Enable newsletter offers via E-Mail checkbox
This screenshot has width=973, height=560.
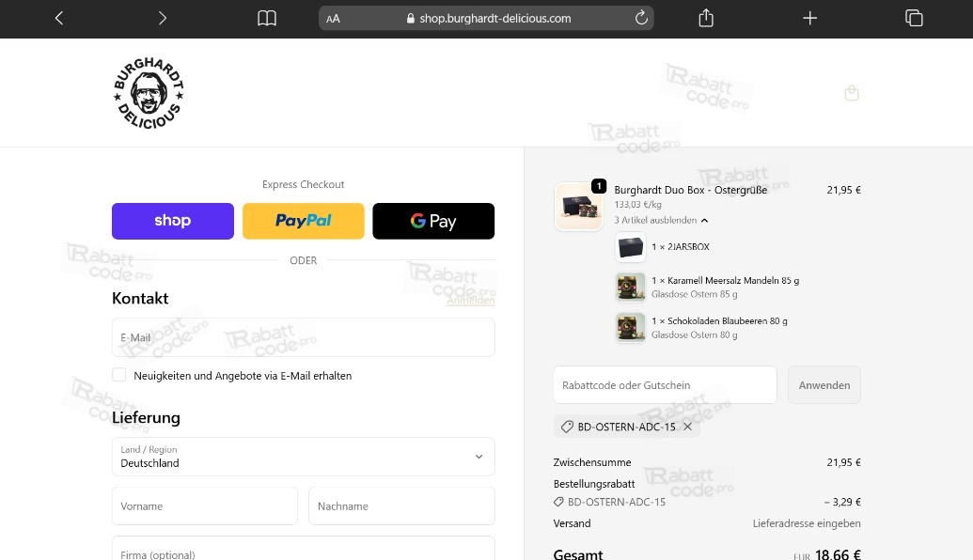pos(119,375)
